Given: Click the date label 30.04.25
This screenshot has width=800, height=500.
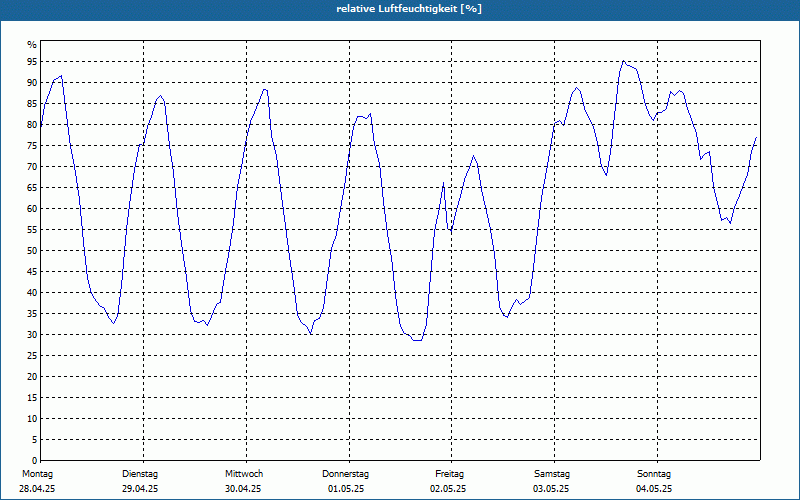Looking at the screenshot, I should [243, 489].
